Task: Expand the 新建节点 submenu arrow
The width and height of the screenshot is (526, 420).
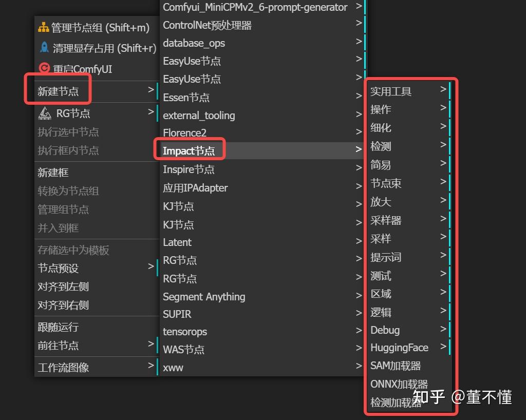Action: click(x=151, y=90)
